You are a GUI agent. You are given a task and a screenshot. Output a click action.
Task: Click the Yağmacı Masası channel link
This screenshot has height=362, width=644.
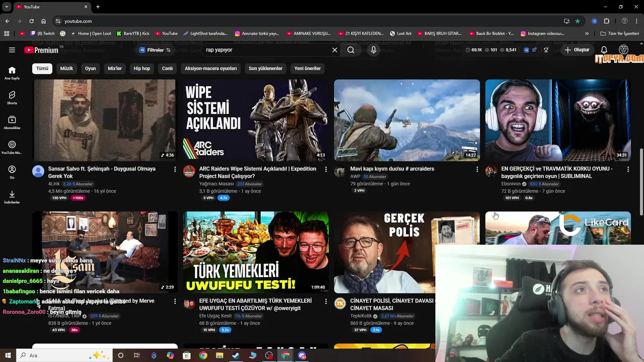point(216,184)
